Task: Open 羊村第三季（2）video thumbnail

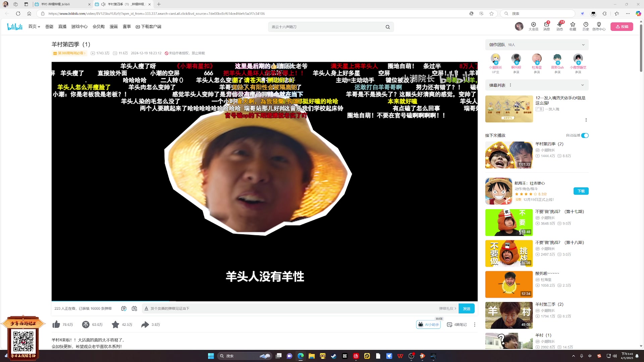Action: pos(509,315)
